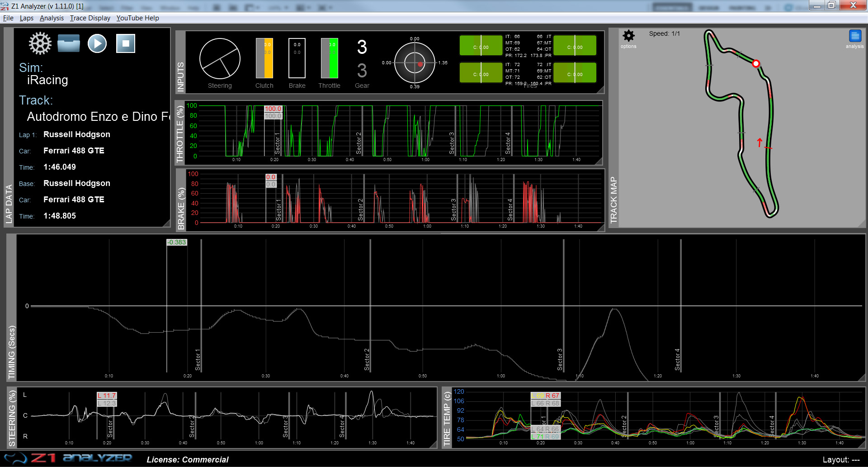The image size is (868, 467).
Task: Select the front-left green tire box
Action: pyautogui.click(x=481, y=45)
